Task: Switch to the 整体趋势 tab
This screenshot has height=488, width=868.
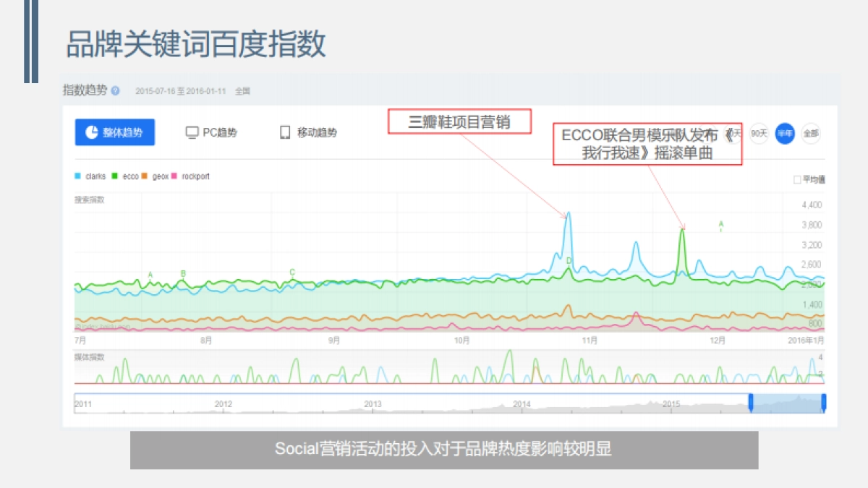Action: click(x=114, y=132)
